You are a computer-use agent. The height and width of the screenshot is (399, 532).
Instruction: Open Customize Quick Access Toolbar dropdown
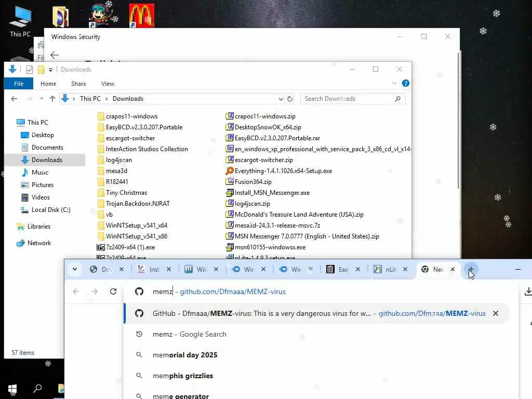pyautogui.click(x=50, y=70)
